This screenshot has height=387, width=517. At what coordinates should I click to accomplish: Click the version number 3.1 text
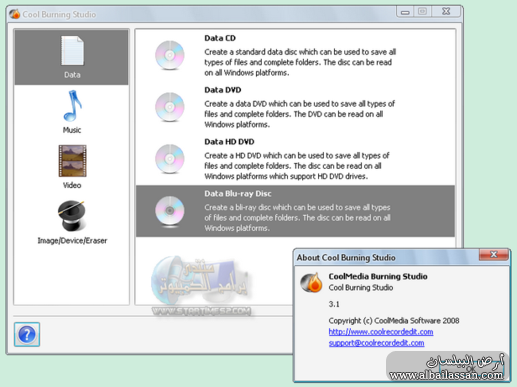coord(334,304)
